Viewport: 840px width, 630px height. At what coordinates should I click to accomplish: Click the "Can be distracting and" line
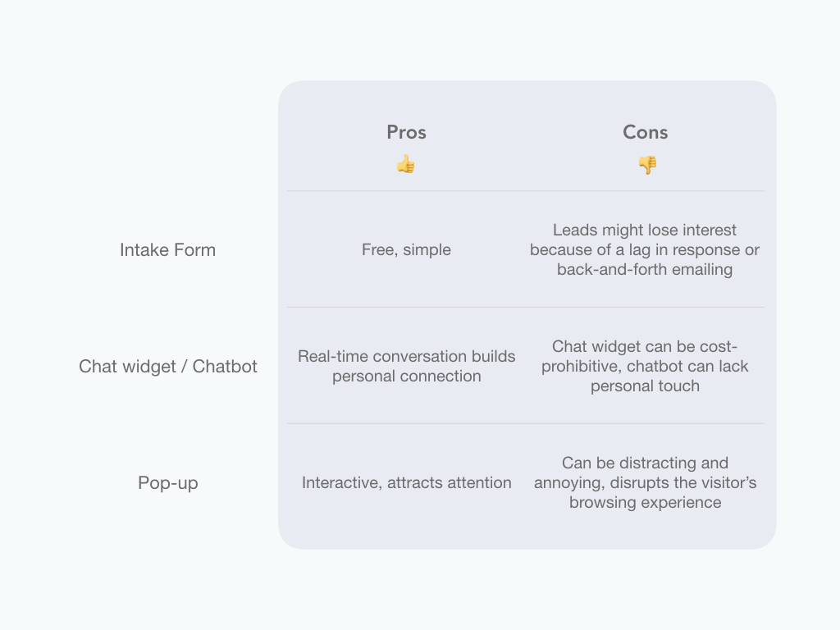[645, 463]
